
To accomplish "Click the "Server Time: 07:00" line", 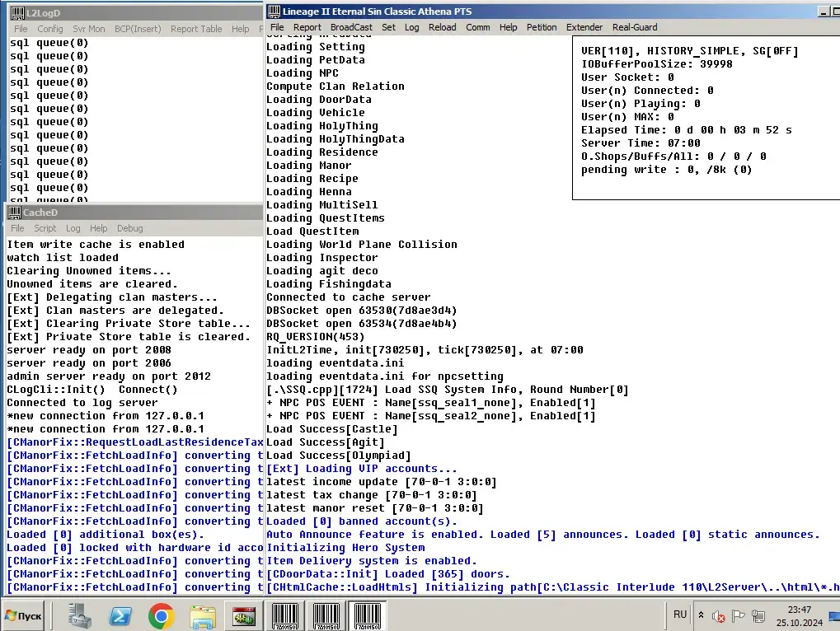I will point(641,143).
